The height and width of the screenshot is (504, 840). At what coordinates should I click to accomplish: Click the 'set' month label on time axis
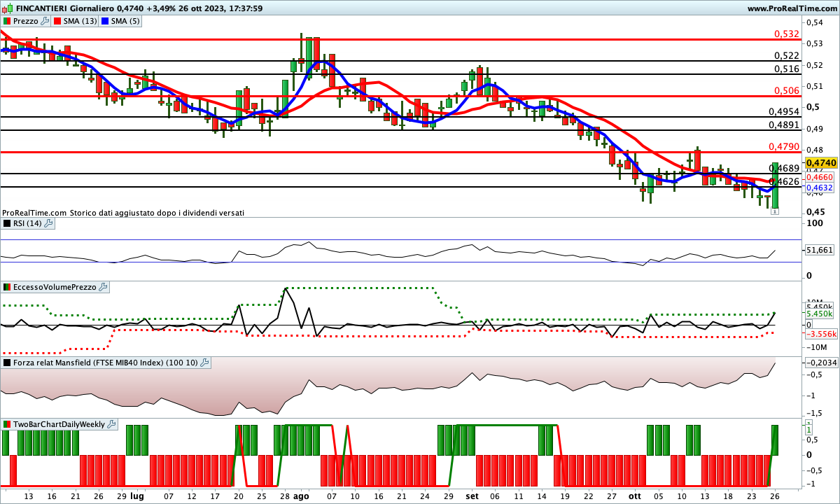[x=472, y=496]
